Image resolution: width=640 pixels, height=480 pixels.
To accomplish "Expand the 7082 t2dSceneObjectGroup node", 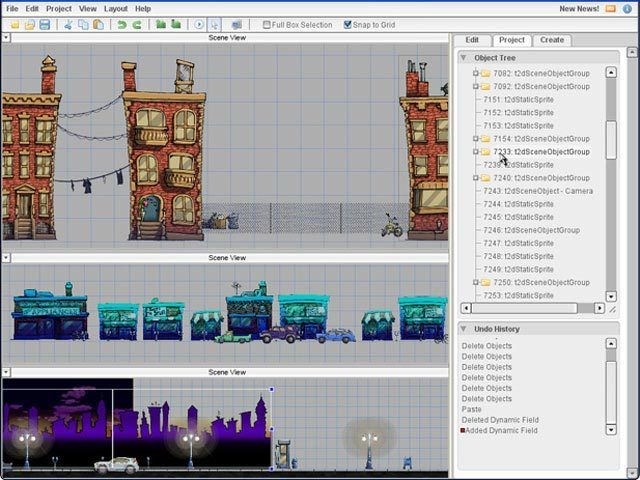I will click(x=476, y=74).
